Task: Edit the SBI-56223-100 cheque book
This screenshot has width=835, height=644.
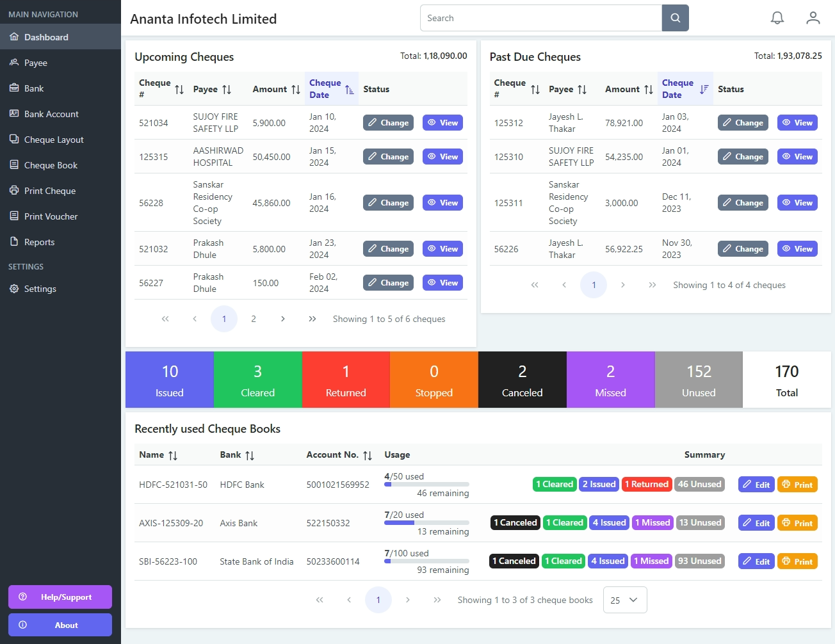Action: [756, 561]
